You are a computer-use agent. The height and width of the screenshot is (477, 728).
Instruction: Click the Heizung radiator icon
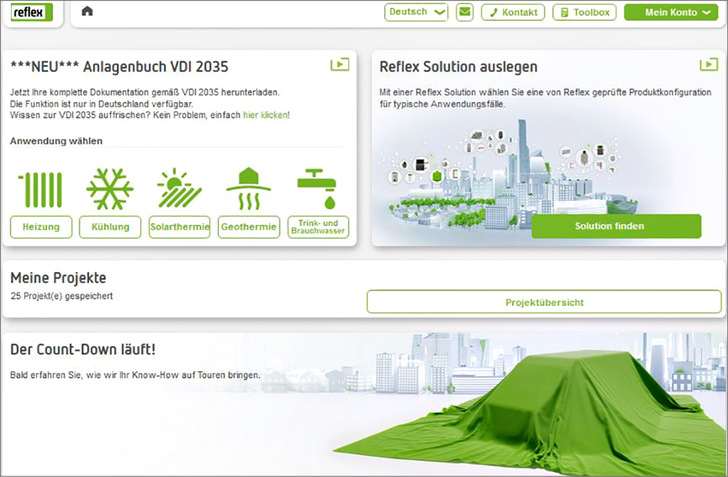(x=40, y=188)
